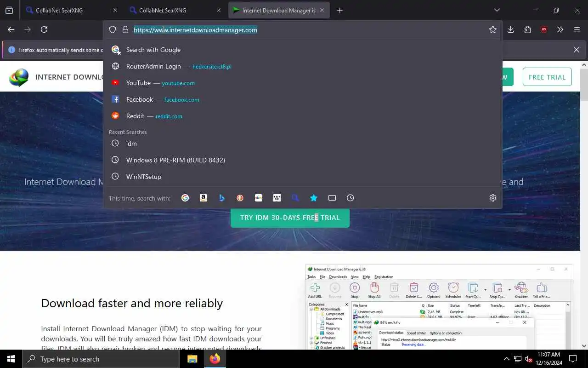Select the Internet Download Manager tab
The width and height of the screenshot is (588, 368).
279,10
